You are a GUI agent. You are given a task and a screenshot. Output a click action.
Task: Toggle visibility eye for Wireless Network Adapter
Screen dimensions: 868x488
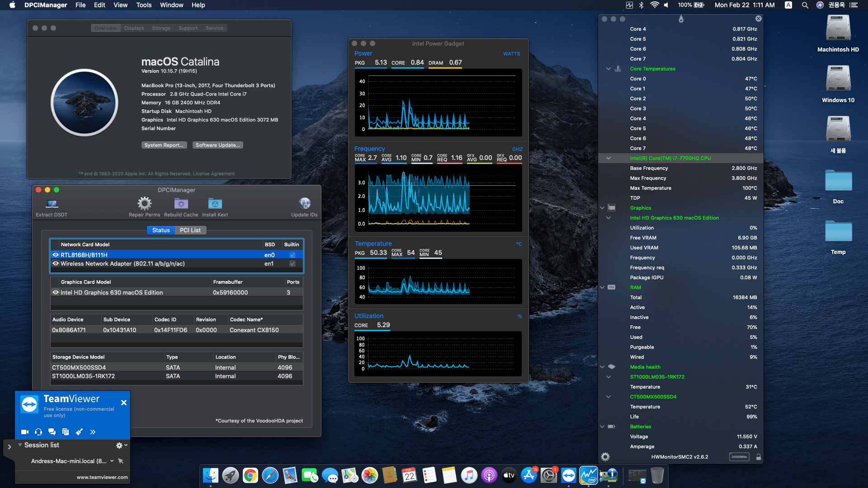click(x=56, y=263)
